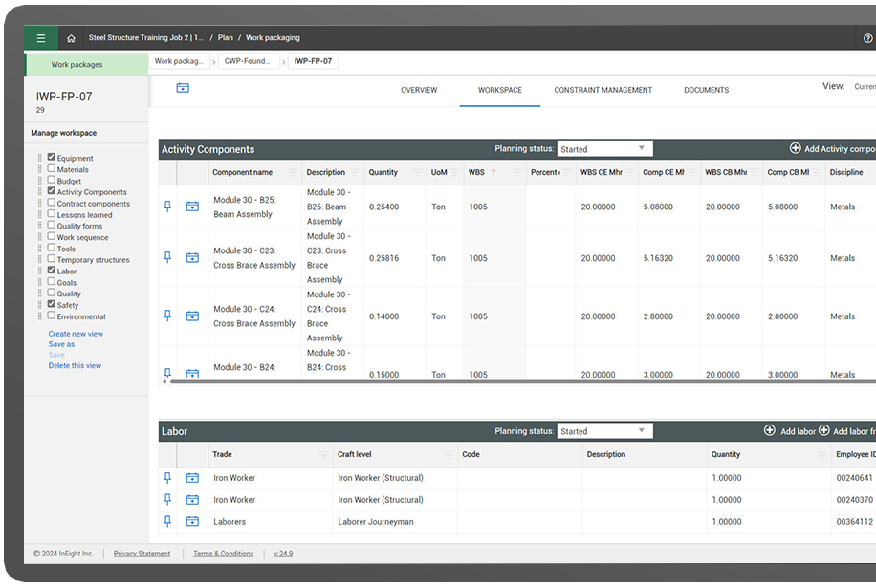Open the hamburger main menu
The image size is (876, 588).
pyautogui.click(x=40, y=38)
